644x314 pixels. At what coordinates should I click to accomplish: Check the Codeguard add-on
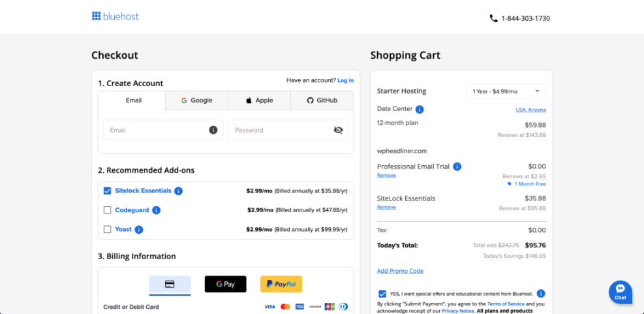click(x=107, y=210)
